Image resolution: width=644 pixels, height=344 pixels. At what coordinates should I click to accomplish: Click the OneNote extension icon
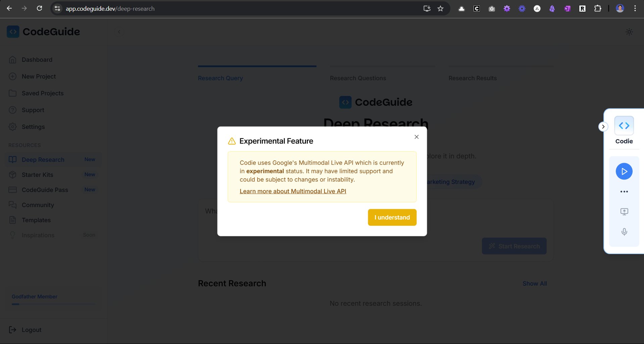pos(567,9)
